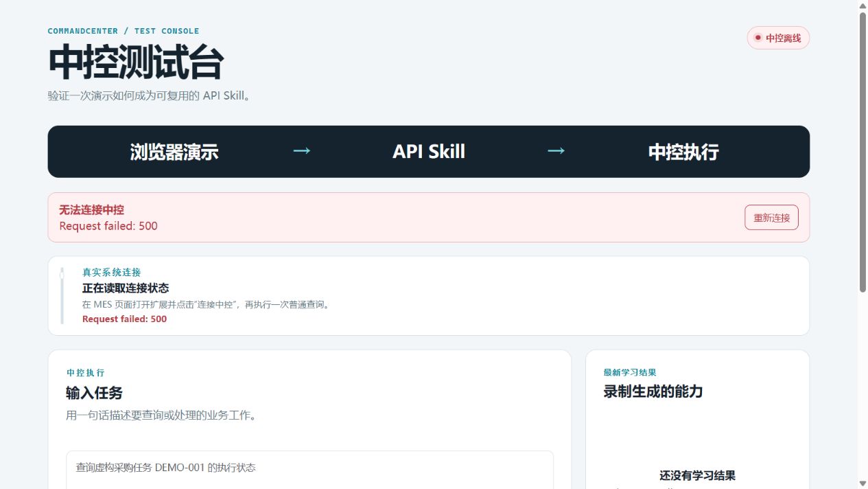Click the 录制生成的能力 heading
The image size is (868, 489).
pyautogui.click(x=653, y=391)
